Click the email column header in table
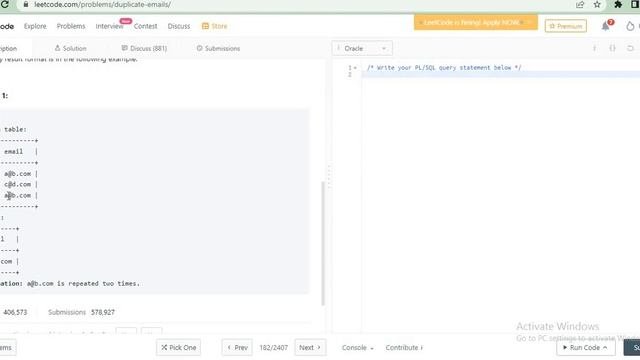640x360 pixels. 13,151
